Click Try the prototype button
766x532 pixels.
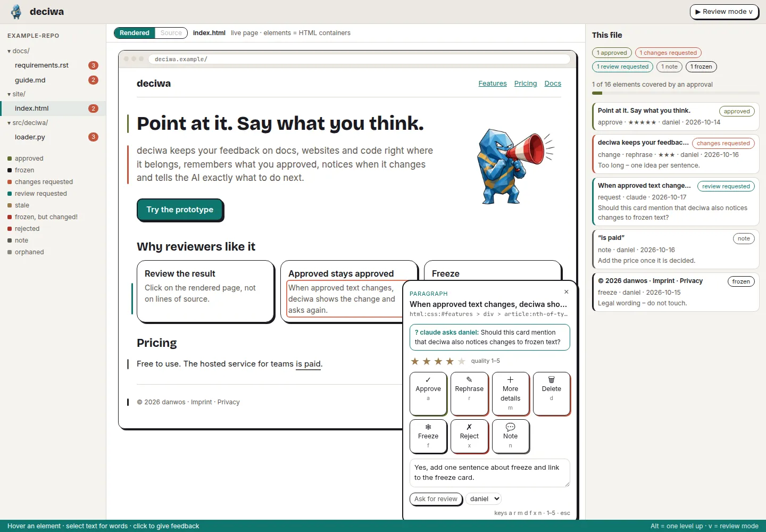click(180, 210)
